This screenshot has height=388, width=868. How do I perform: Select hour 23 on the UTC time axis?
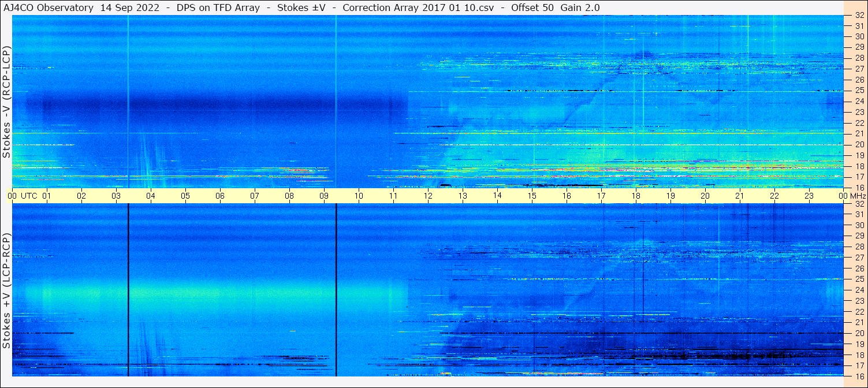tap(809, 196)
